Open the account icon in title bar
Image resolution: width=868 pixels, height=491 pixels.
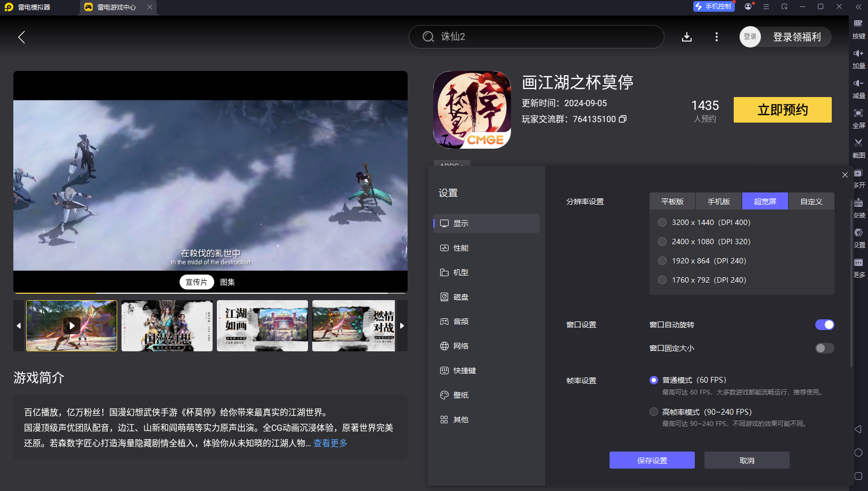(749, 6)
